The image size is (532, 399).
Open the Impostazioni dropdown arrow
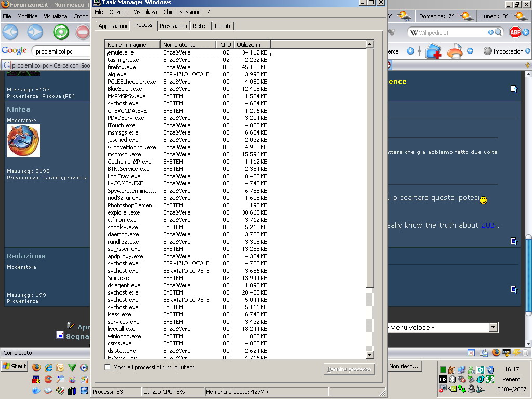point(528,51)
